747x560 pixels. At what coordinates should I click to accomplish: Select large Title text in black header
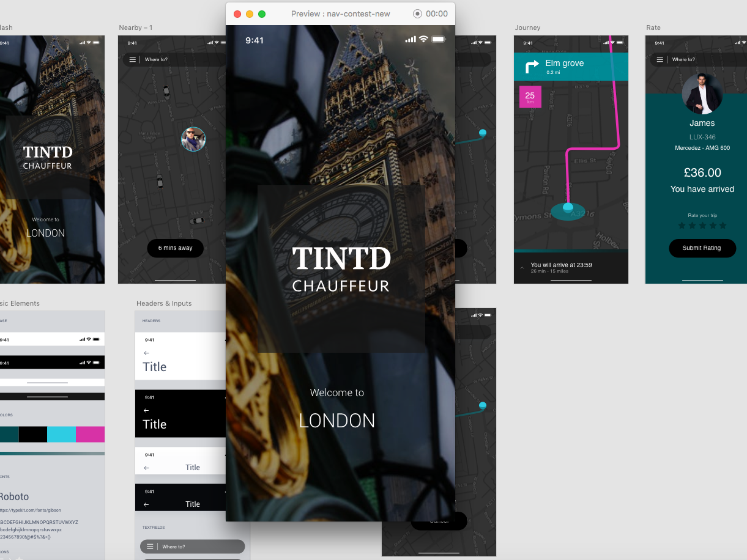tap(155, 424)
